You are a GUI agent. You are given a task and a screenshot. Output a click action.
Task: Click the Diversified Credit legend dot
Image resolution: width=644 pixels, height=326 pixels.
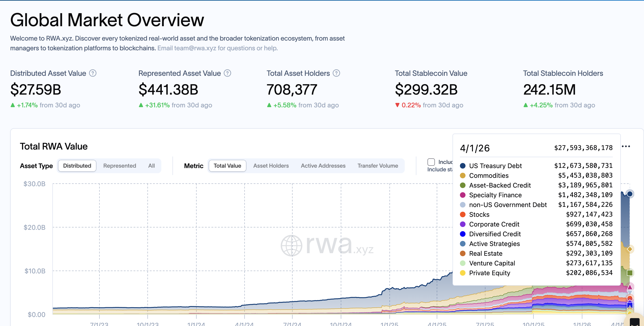[x=463, y=234]
